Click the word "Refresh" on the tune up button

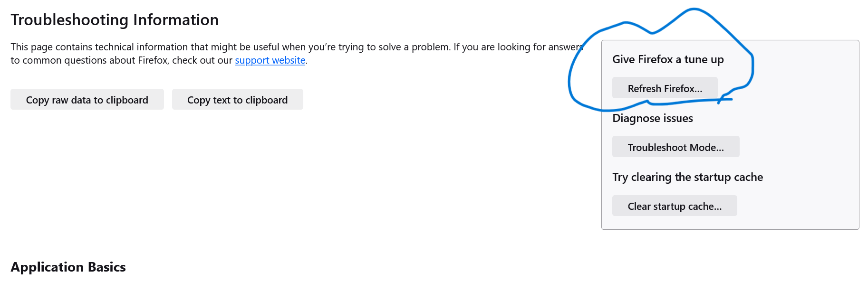pyautogui.click(x=644, y=88)
